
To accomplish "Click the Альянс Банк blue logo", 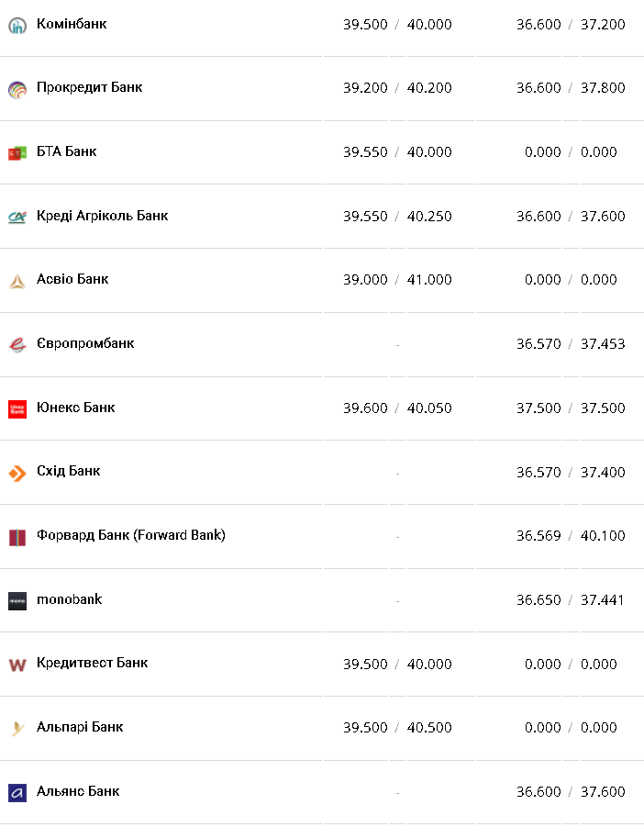I will coord(17,793).
